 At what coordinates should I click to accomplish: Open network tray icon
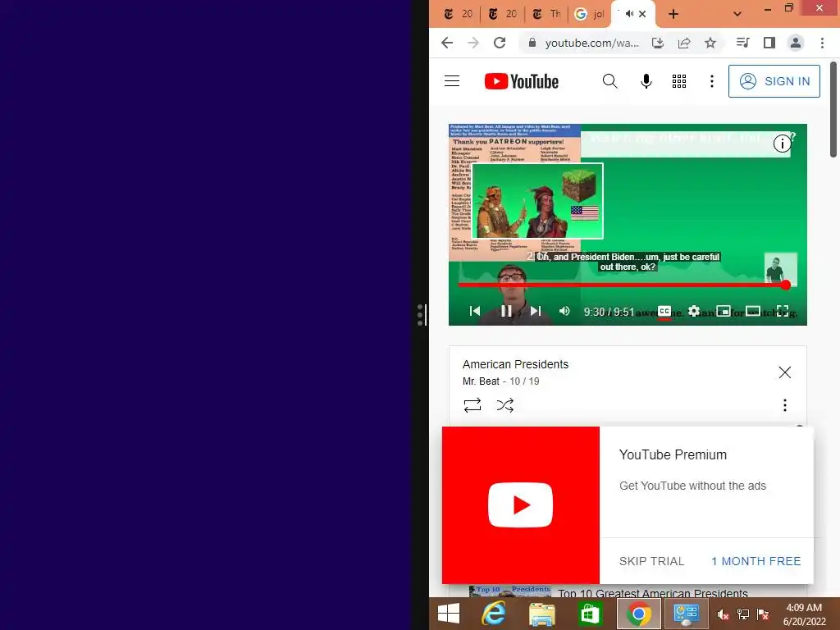(x=743, y=614)
